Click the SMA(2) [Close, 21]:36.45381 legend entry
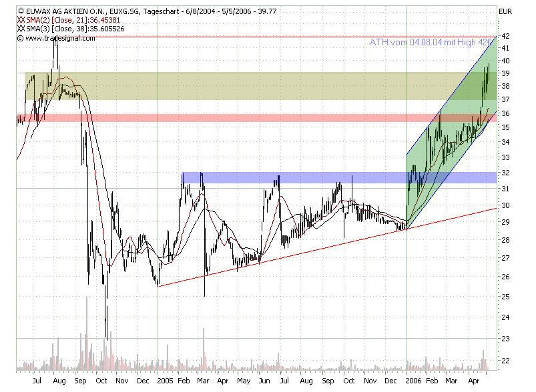Viewport: 536px width, 392px height. pyautogui.click(x=73, y=20)
